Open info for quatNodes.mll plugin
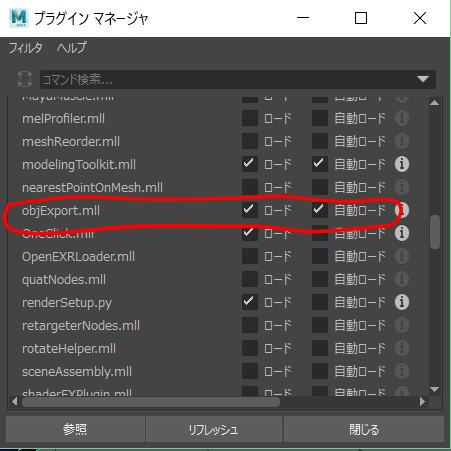 tap(402, 279)
